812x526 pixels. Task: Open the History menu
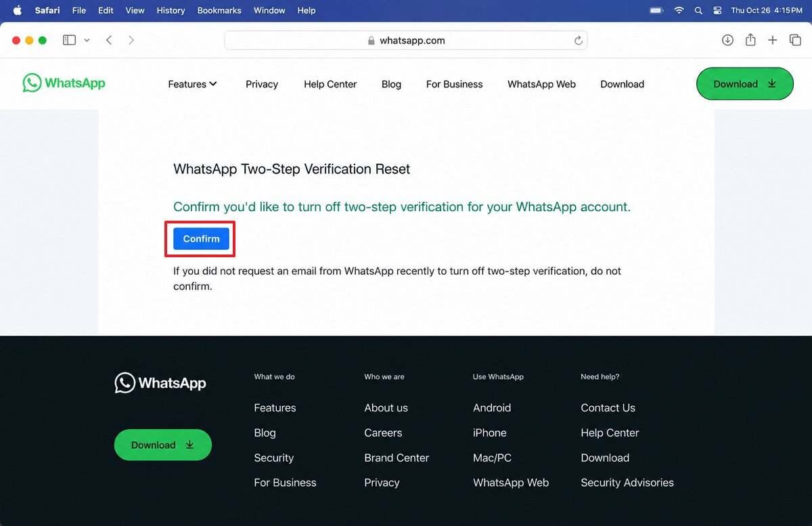[171, 10]
